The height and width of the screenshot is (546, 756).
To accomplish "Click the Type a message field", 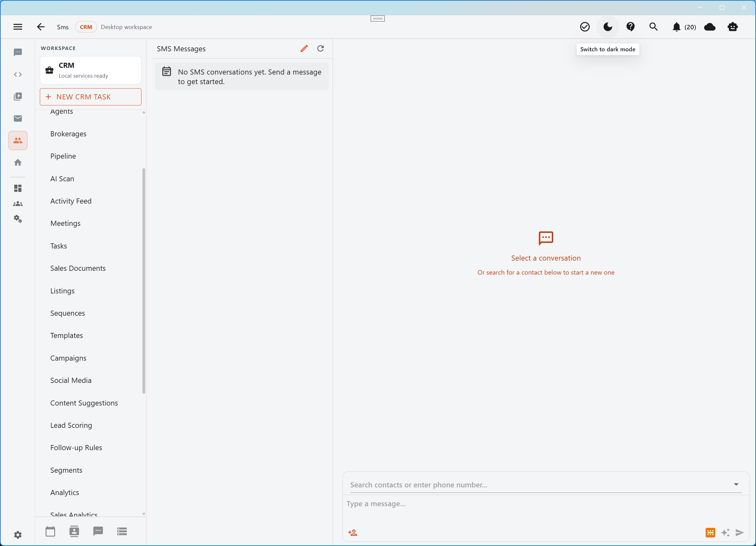I will pyautogui.click(x=546, y=504).
